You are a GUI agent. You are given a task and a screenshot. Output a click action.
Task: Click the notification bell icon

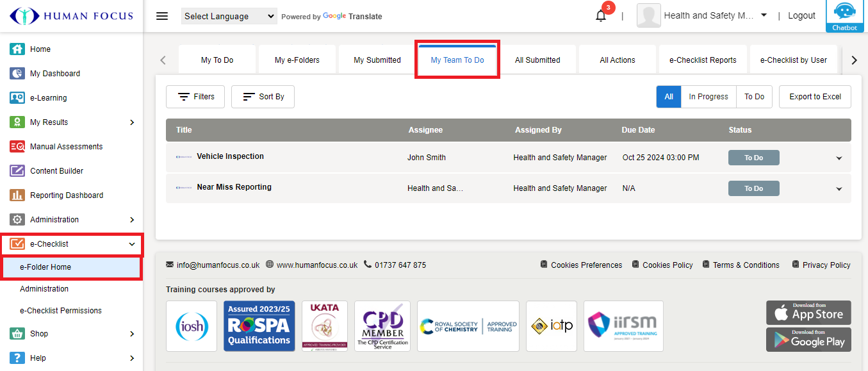pos(601,16)
